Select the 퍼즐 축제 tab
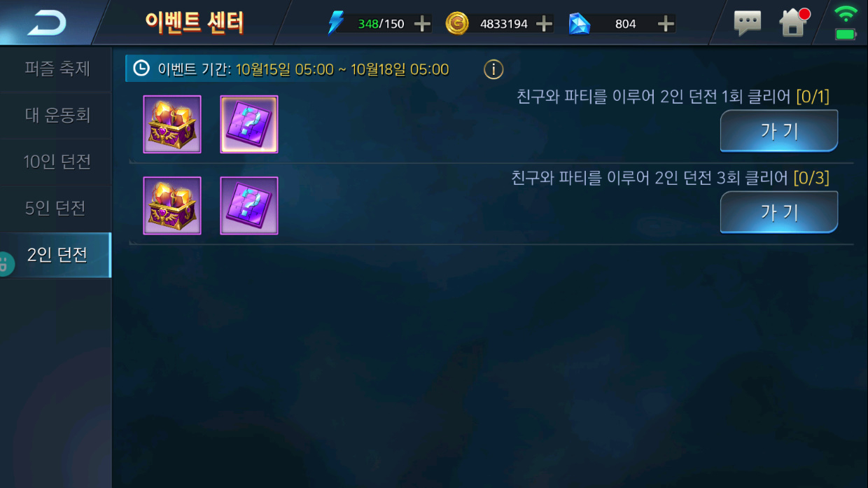 (56, 69)
